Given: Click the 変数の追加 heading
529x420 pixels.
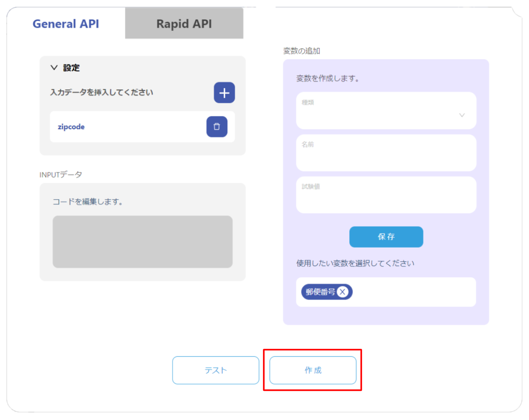Looking at the screenshot, I should tap(302, 51).
